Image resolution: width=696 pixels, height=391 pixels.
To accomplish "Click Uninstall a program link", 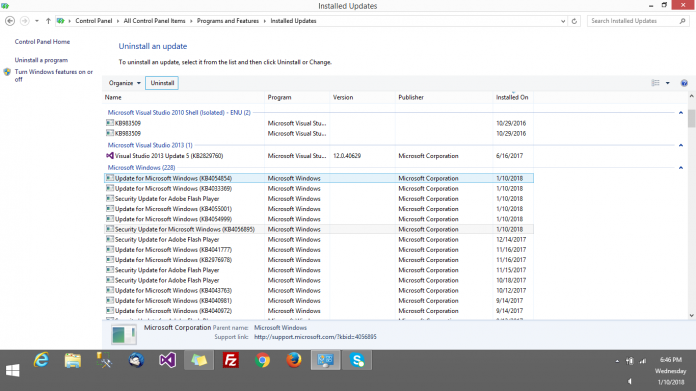I will click(x=41, y=60).
